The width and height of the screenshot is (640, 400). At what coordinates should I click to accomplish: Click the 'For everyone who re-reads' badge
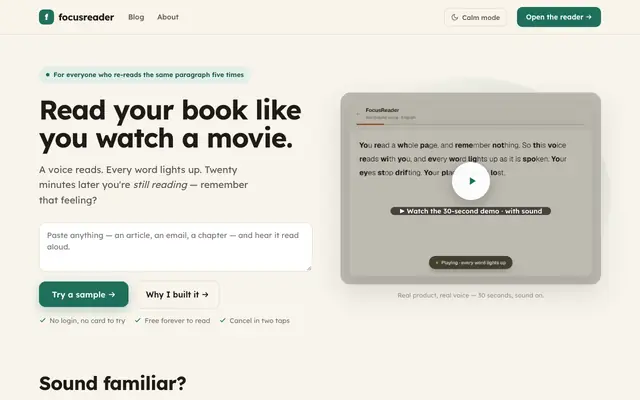pyautogui.click(x=144, y=75)
